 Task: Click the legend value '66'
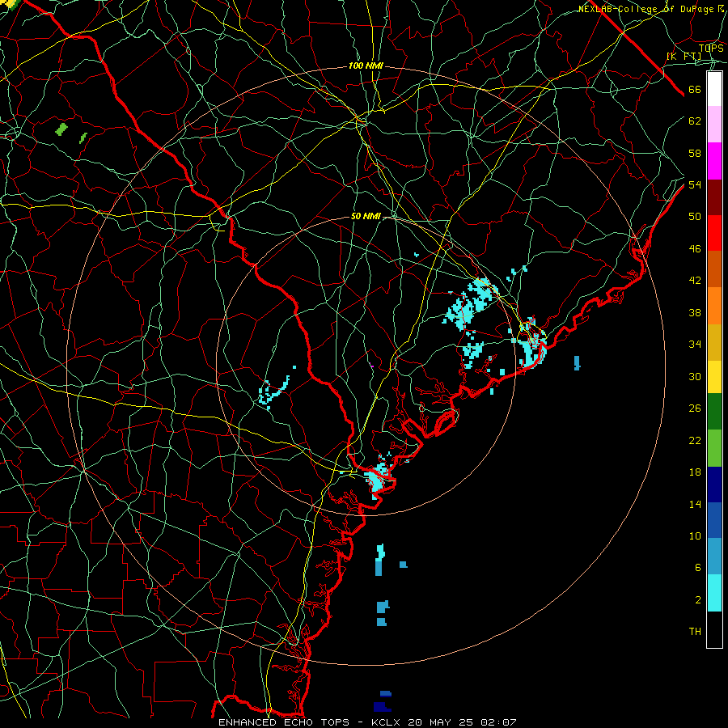point(695,90)
